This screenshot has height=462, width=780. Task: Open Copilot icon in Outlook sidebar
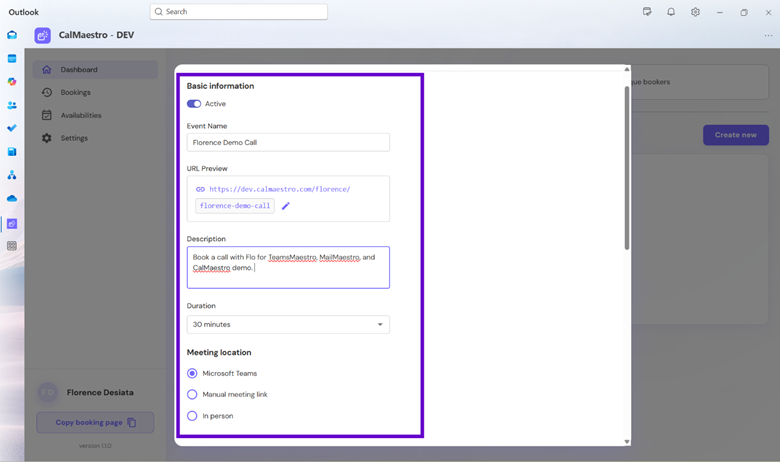click(12, 82)
